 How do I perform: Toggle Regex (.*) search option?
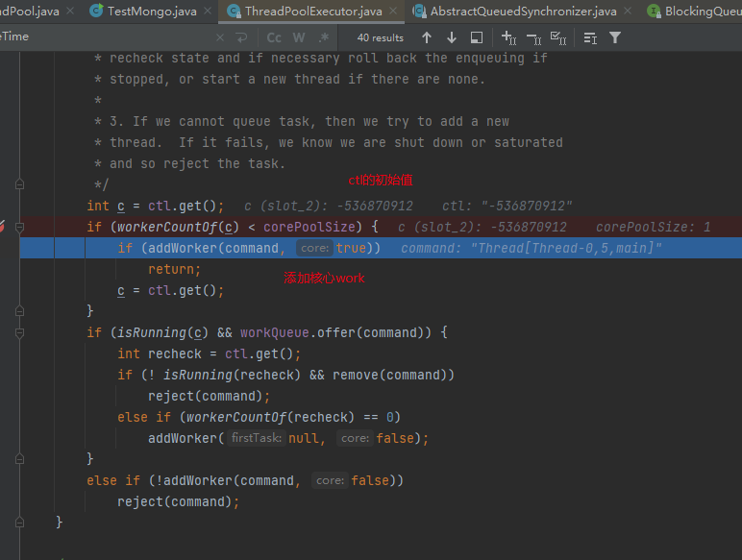pyautogui.click(x=324, y=37)
